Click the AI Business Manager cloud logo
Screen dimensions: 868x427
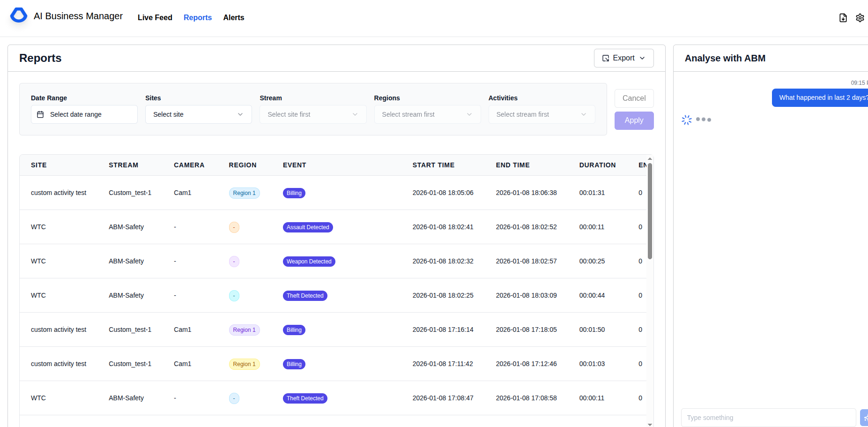pyautogui.click(x=18, y=15)
